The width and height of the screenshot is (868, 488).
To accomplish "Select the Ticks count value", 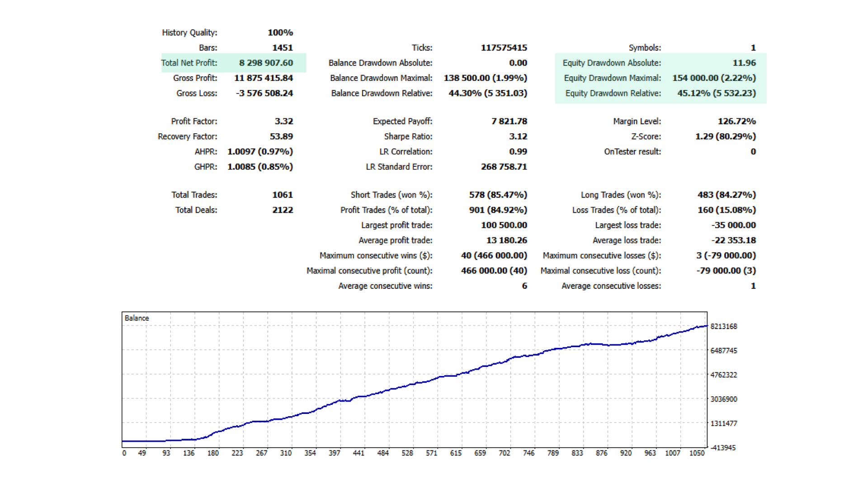I will pyautogui.click(x=504, y=47).
